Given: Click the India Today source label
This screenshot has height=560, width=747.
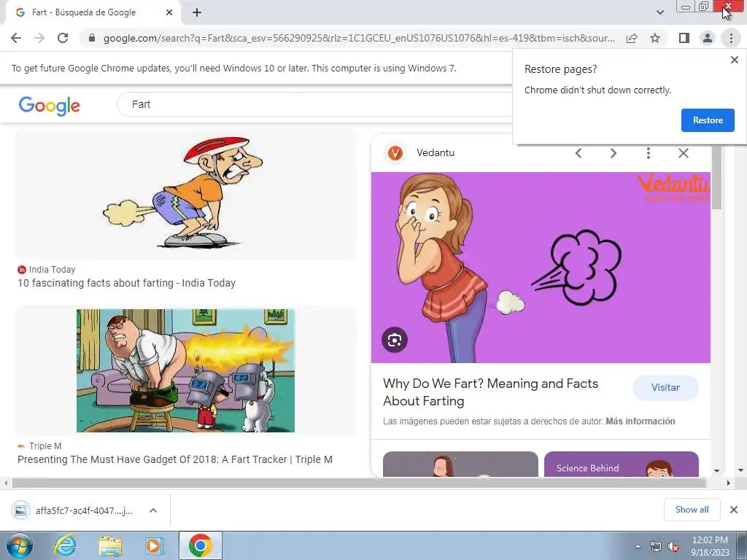Looking at the screenshot, I should click(x=52, y=270).
